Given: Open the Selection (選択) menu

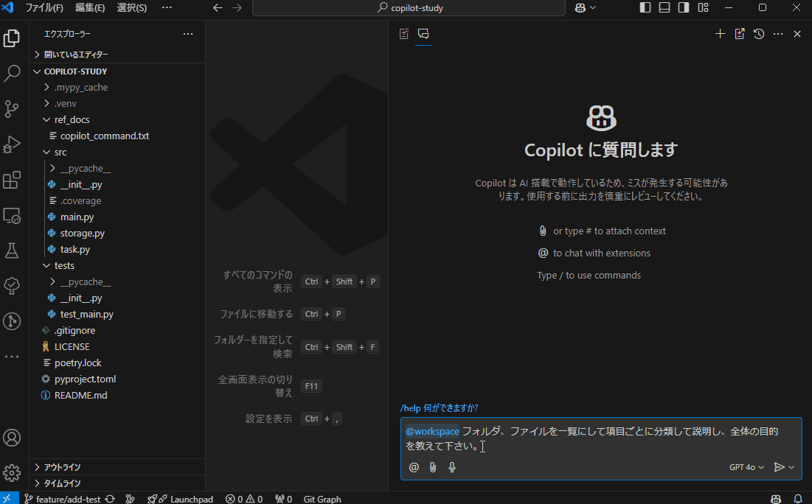Looking at the screenshot, I should point(131,8).
